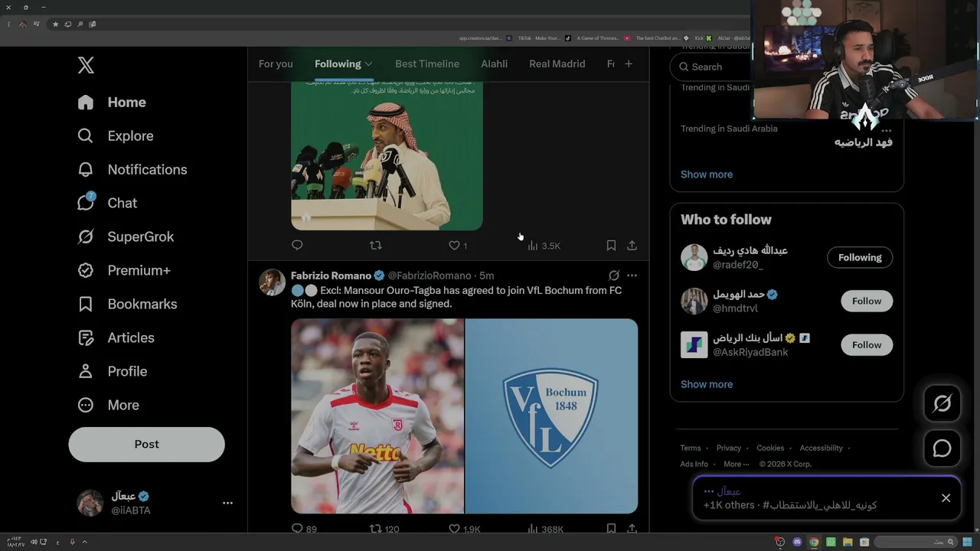Toggle Following for @radef20_

click(x=860, y=257)
